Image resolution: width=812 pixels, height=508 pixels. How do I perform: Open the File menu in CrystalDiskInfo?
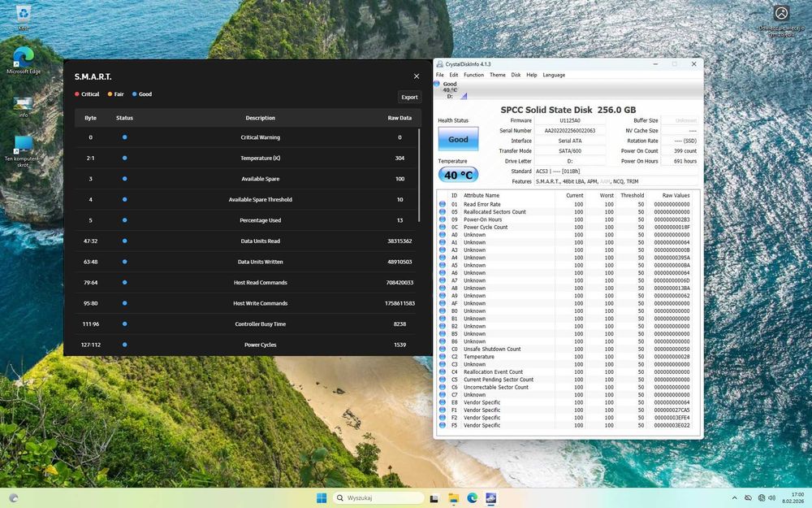coord(439,75)
